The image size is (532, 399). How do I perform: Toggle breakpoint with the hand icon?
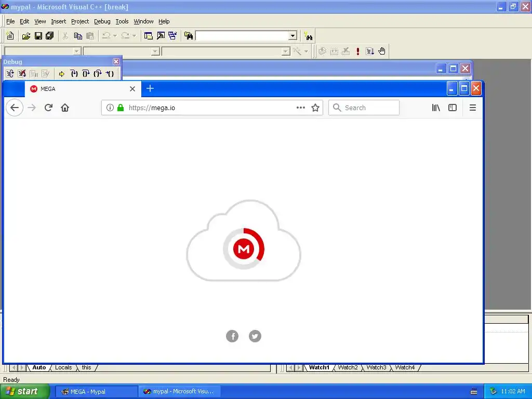click(x=382, y=51)
